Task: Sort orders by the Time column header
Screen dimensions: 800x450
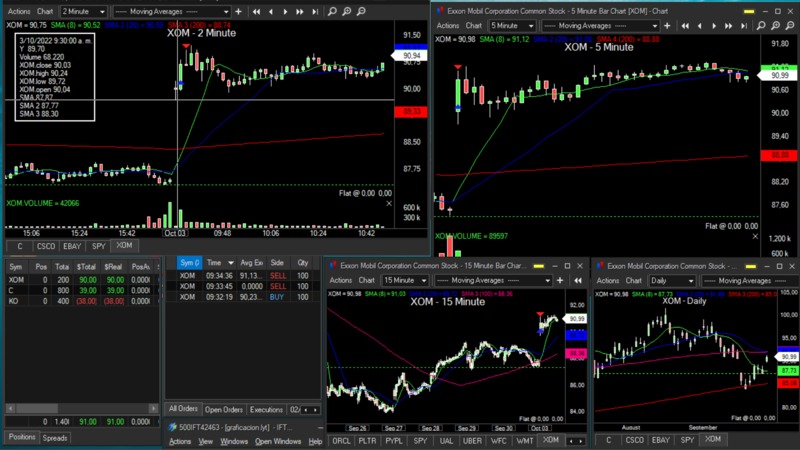Action: tap(220, 262)
